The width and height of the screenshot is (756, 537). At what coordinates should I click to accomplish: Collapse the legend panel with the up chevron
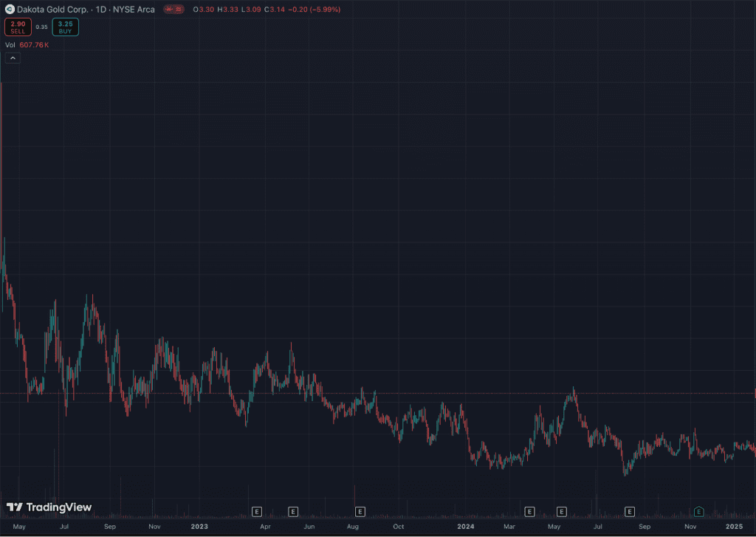[12, 57]
